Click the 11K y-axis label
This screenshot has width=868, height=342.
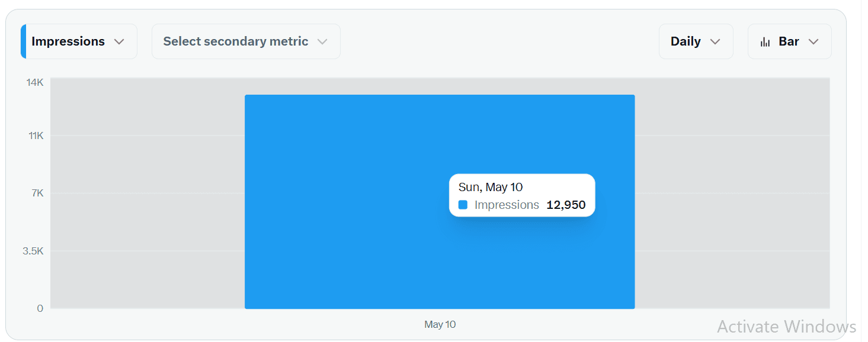(36, 136)
